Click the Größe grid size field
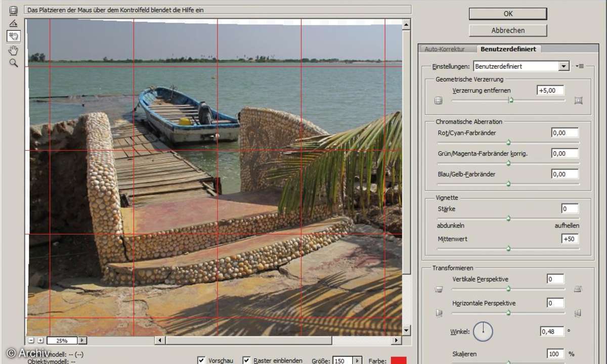 coord(343,361)
